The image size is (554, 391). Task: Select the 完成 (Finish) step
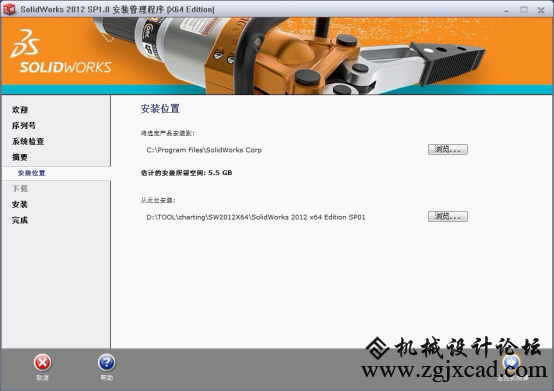[20, 220]
